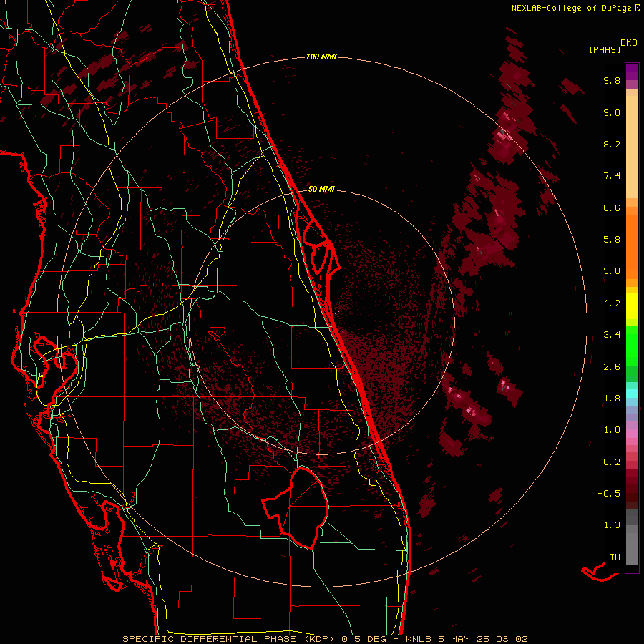Click the [PHAS] units label
Screen dimensions: 644x644
click(605, 50)
